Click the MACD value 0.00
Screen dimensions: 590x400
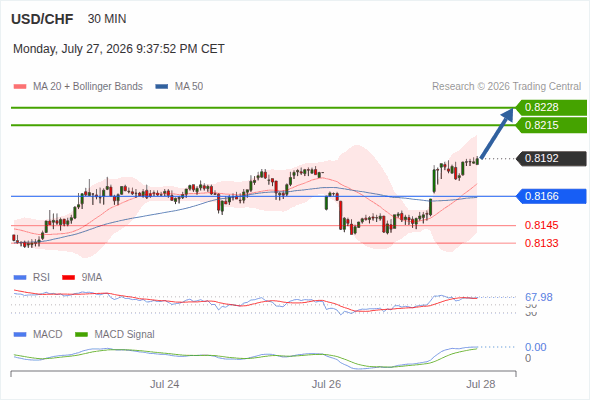tap(535, 347)
